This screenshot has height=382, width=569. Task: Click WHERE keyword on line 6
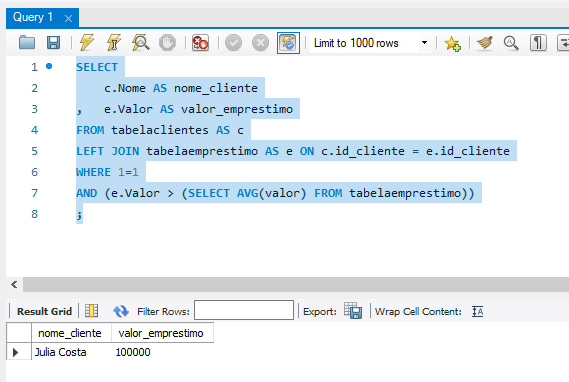tap(94, 172)
